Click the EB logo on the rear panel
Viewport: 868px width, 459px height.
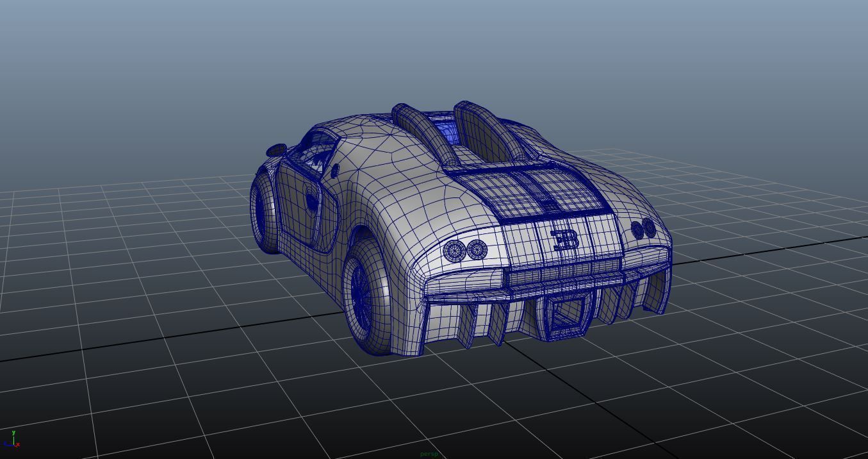tap(565, 240)
